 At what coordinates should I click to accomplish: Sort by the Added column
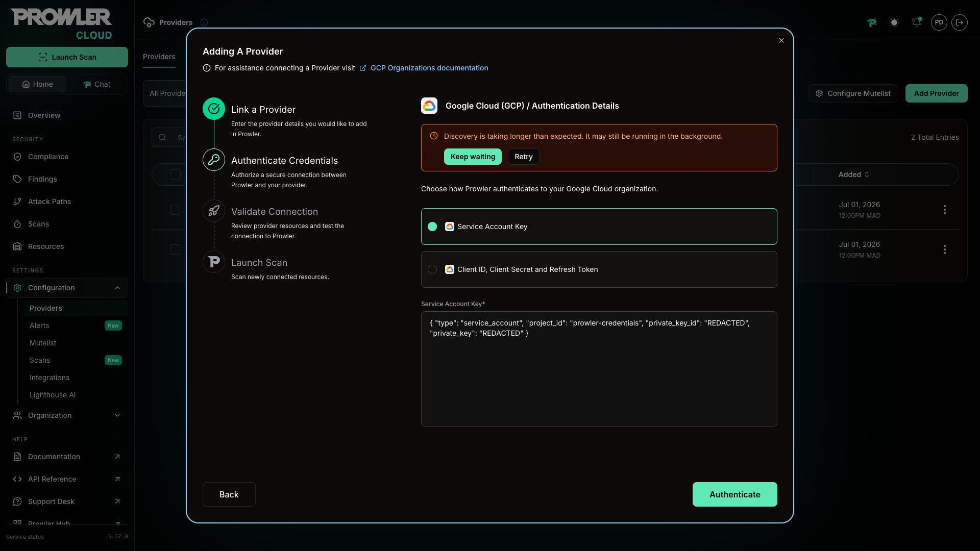pyautogui.click(x=853, y=174)
